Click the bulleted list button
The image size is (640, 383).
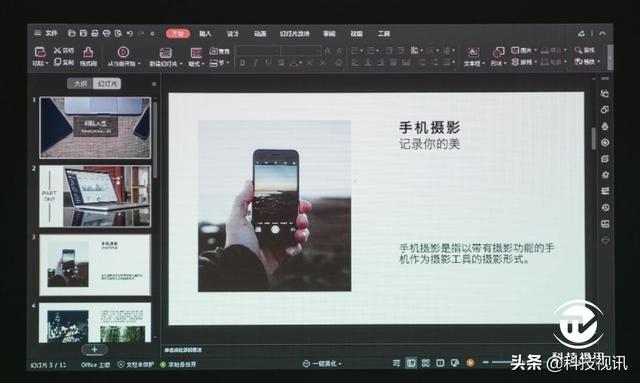pyautogui.click(x=356, y=51)
